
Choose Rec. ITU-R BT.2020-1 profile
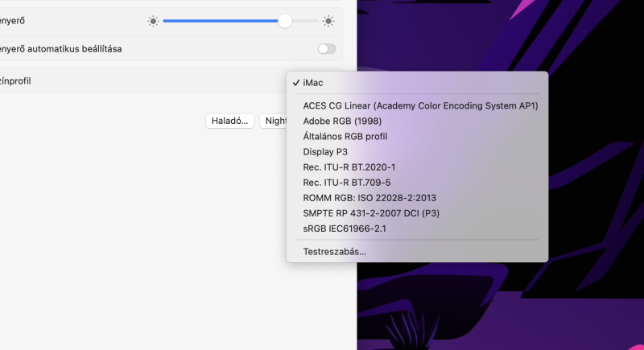[x=417, y=167]
